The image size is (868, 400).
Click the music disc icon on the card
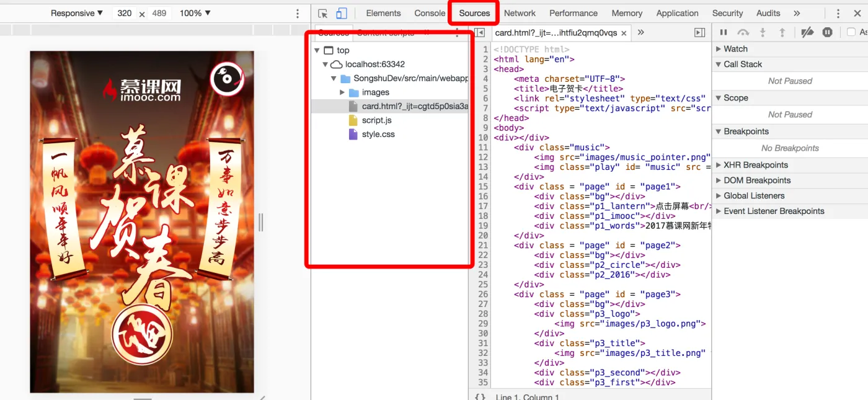point(227,79)
